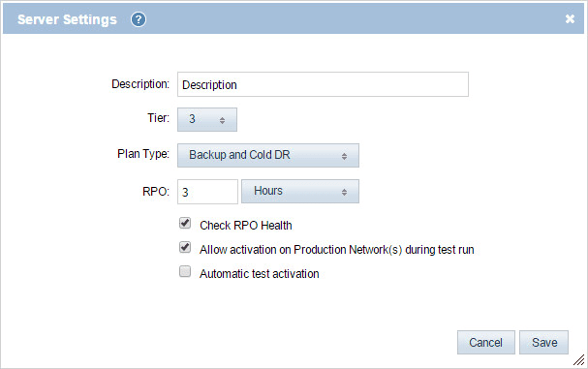Click the up-down arrows on Tier selector
Image resolution: width=588 pixels, height=369 pixels.
point(223,120)
